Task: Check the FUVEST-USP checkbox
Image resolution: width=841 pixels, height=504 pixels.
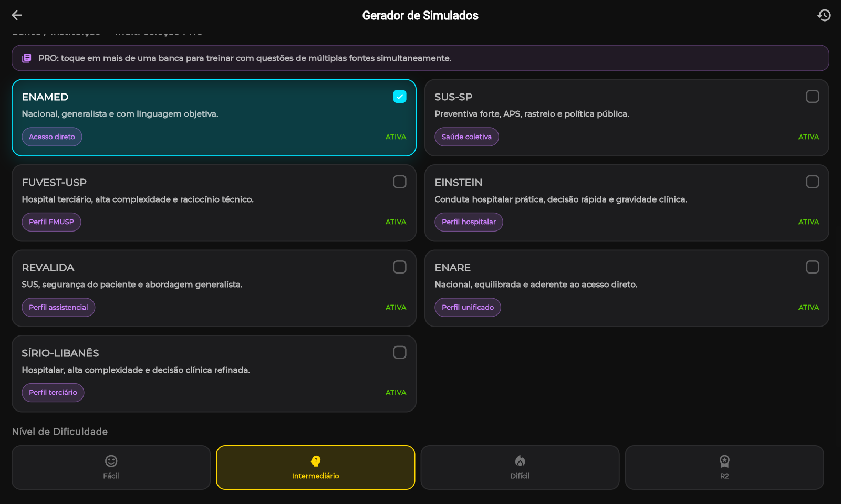Action: (400, 182)
